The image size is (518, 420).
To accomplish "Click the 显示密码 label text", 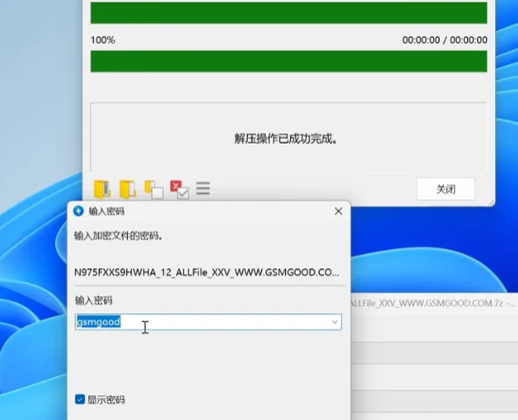I will pos(106,400).
